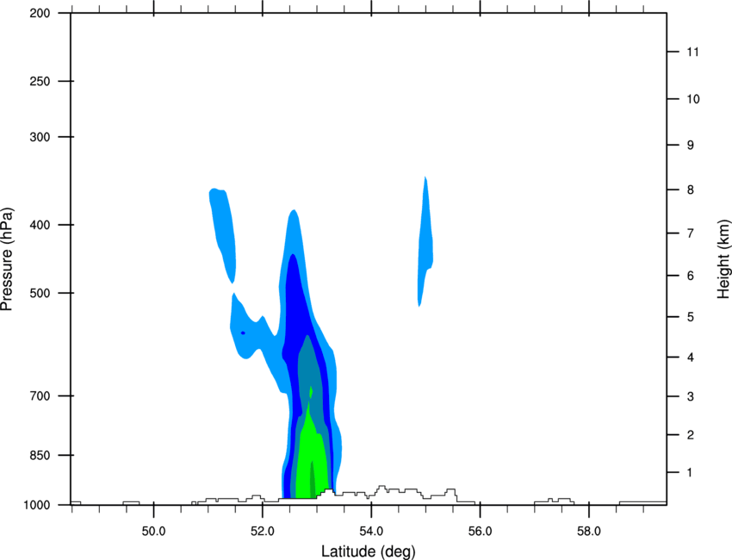
Task: Click the 50.0 latitude tick label
Action: (153, 532)
